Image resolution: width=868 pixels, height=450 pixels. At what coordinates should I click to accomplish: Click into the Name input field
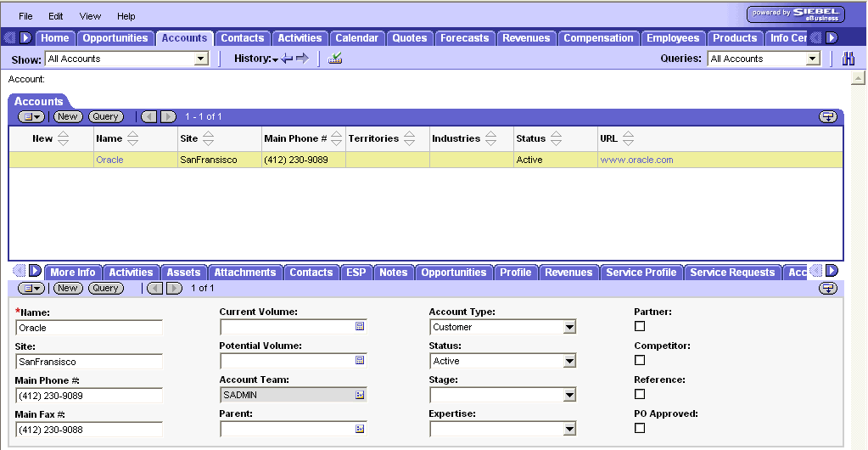pyautogui.click(x=89, y=328)
